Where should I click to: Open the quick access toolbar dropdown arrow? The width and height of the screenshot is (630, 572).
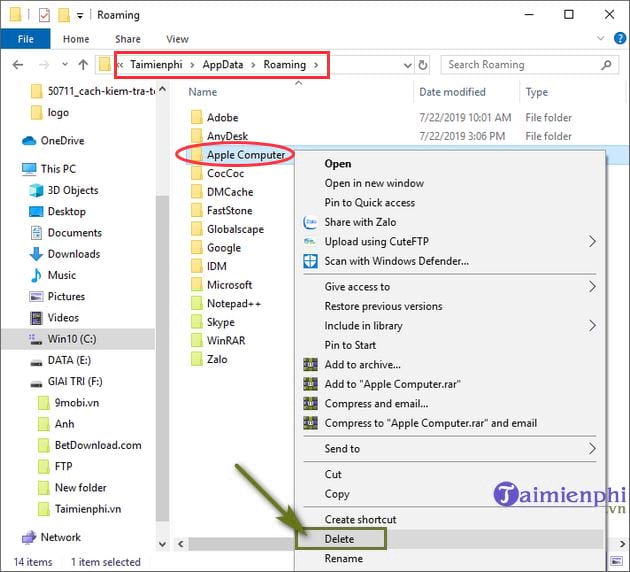click(x=80, y=16)
